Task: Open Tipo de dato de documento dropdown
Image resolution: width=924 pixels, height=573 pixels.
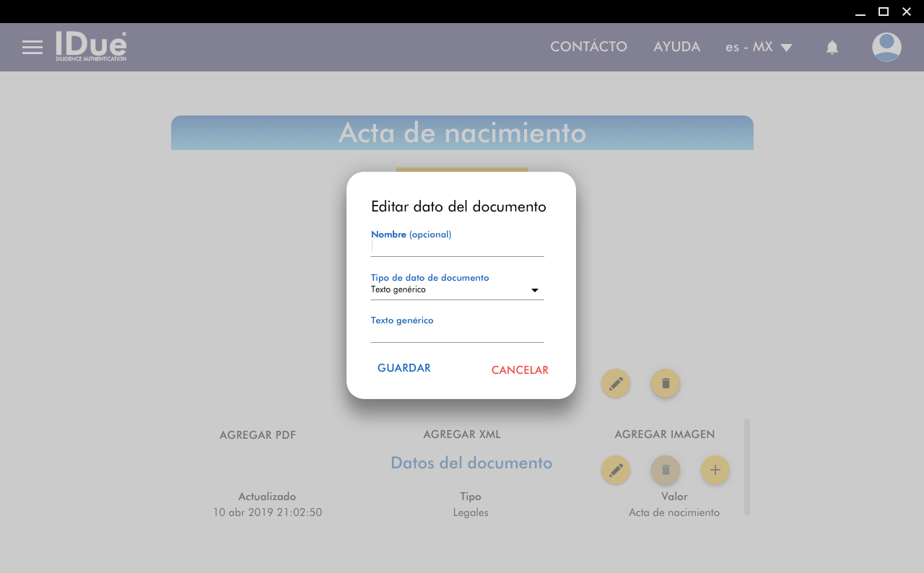Action: 457,290
